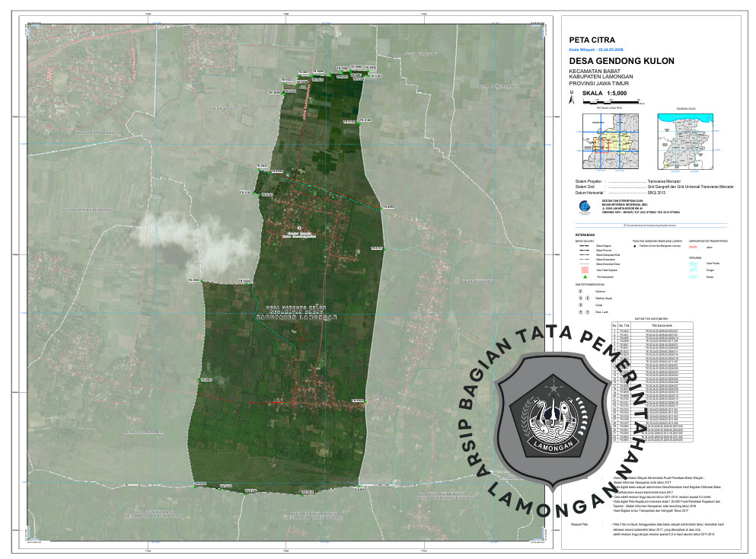Click the Petunjuk Letak Peta inset map
Screen dimensions: 756x559
pyautogui.click(x=609, y=141)
